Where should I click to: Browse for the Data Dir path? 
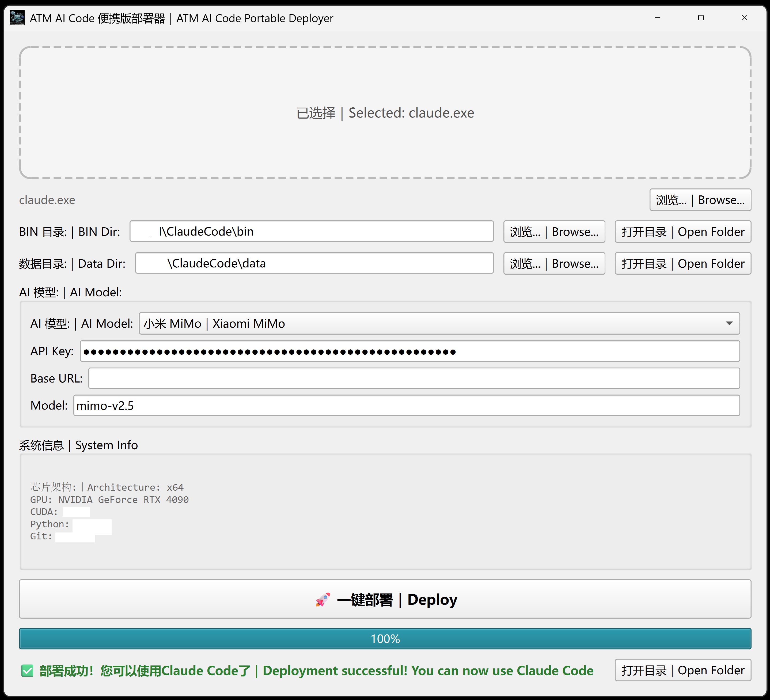click(554, 263)
